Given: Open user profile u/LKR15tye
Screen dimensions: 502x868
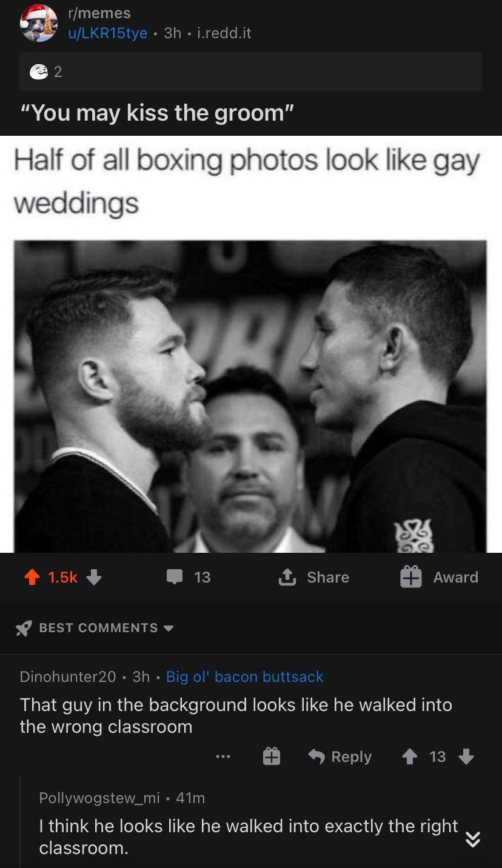Looking at the screenshot, I should 107,33.
